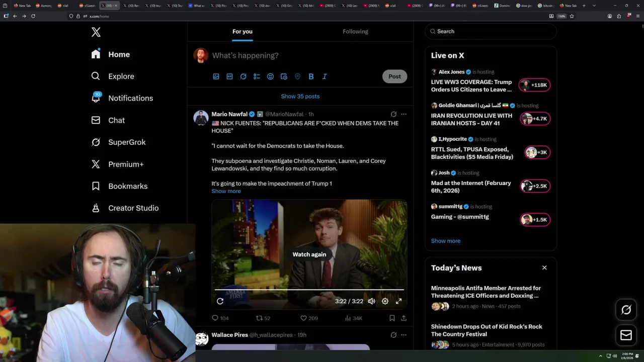Open Minneapolis Antifa Member news story
Image resolution: width=644 pixels, height=362 pixels.
[491, 297]
